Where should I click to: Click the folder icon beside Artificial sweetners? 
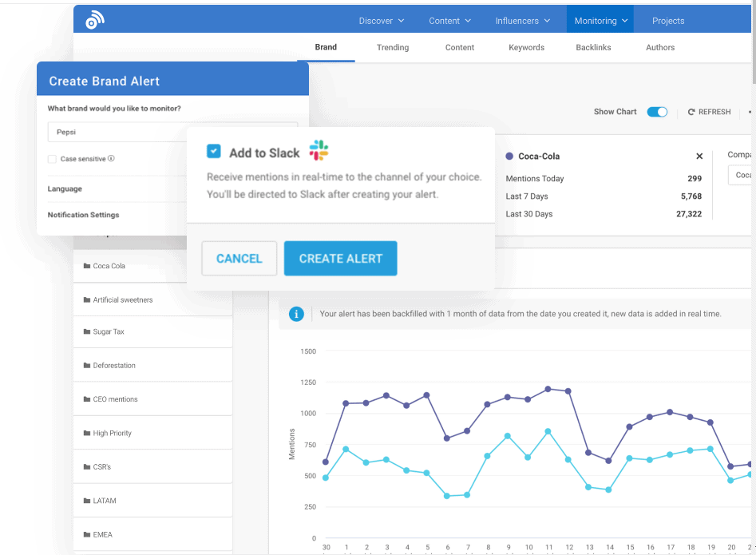point(88,299)
